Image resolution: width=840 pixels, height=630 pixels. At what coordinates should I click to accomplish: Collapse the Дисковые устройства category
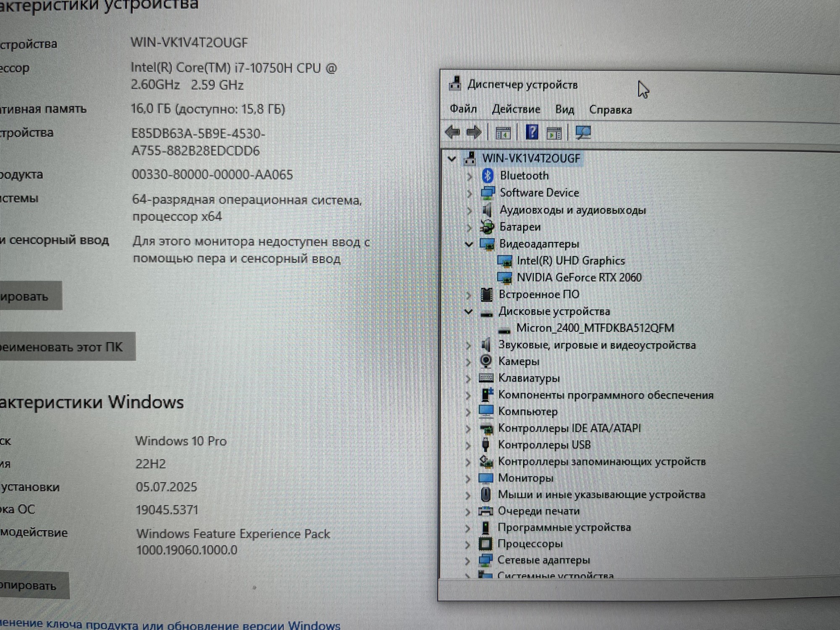tap(469, 312)
